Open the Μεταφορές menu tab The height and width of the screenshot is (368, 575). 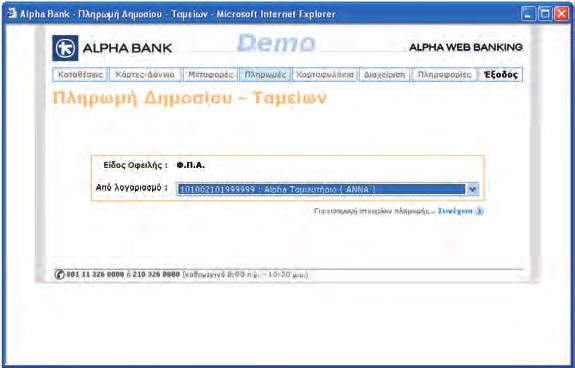210,75
